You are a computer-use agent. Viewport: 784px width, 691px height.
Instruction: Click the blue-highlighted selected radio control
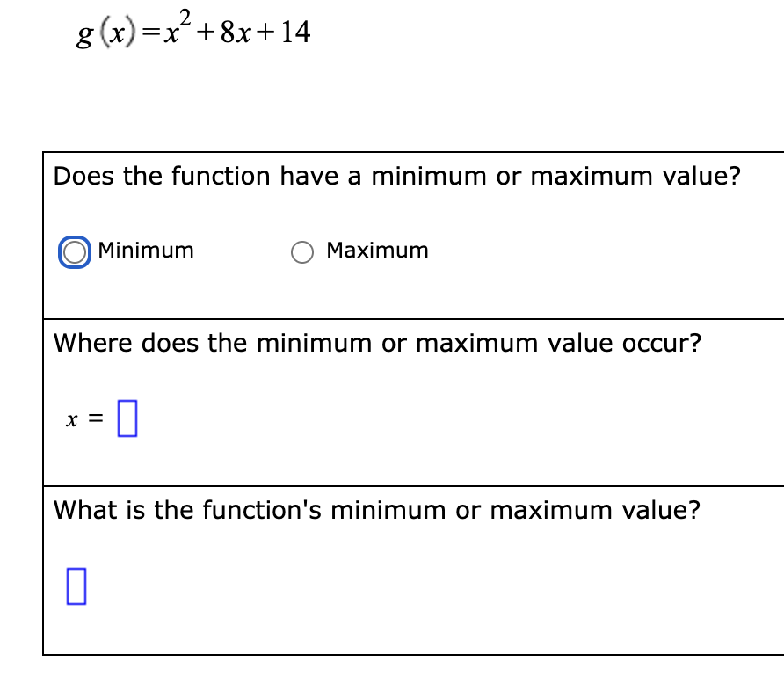pyautogui.click(x=74, y=251)
